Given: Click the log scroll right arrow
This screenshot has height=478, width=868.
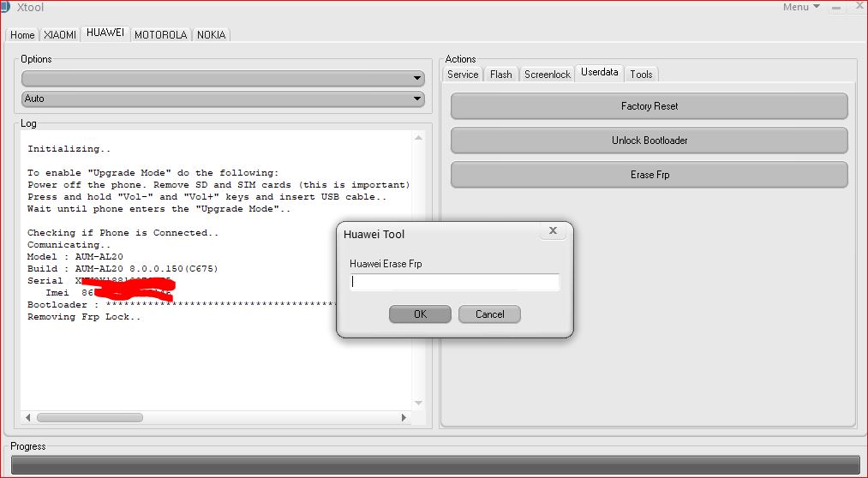Looking at the screenshot, I should pyautogui.click(x=404, y=418).
